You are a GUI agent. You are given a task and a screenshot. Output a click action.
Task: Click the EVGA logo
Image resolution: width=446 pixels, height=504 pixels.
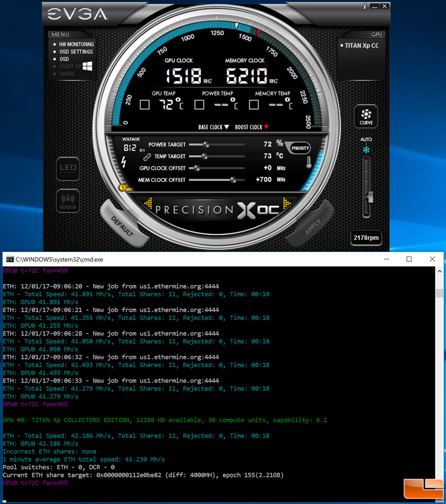point(77,14)
